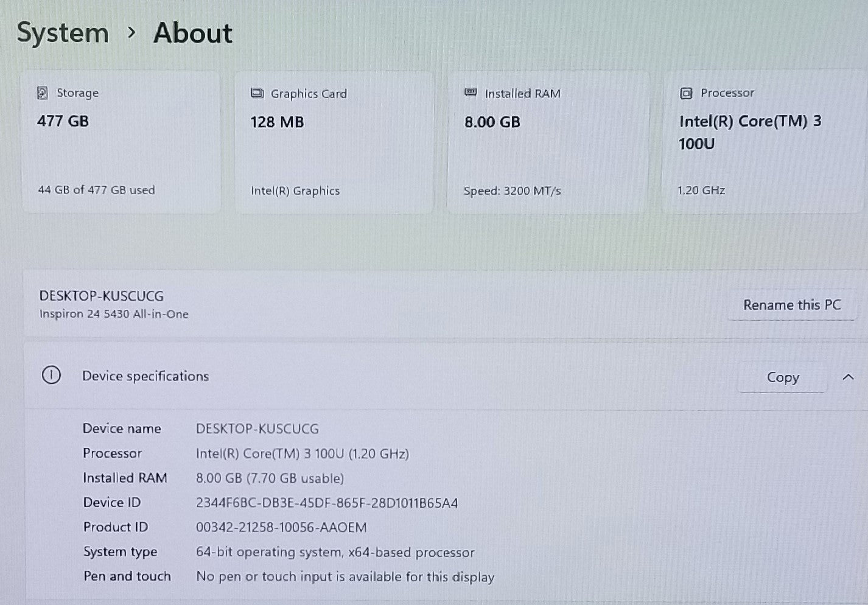Image resolution: width=868 pixels, height=605 pixels.
Task: Click the About page title
Action: [193, 33]
